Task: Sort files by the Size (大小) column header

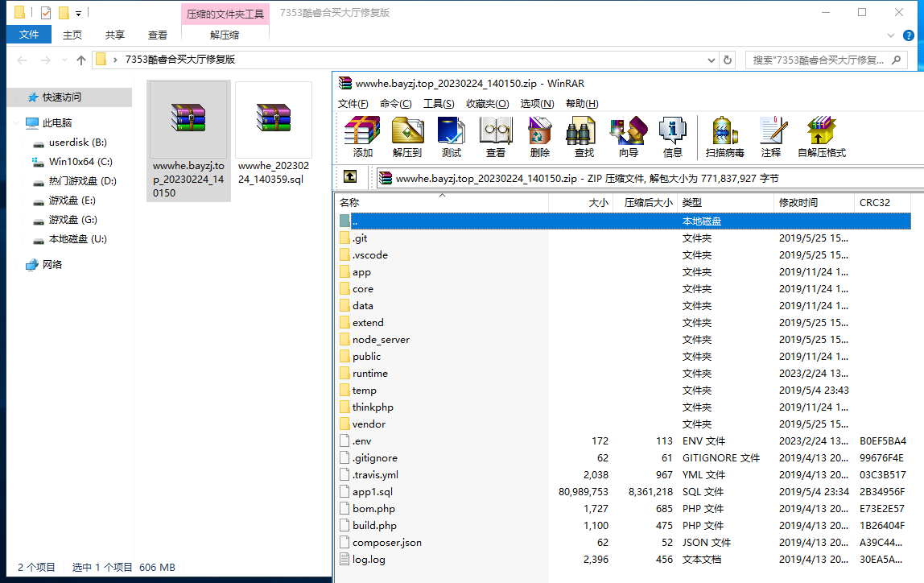Action: point(581,203)
